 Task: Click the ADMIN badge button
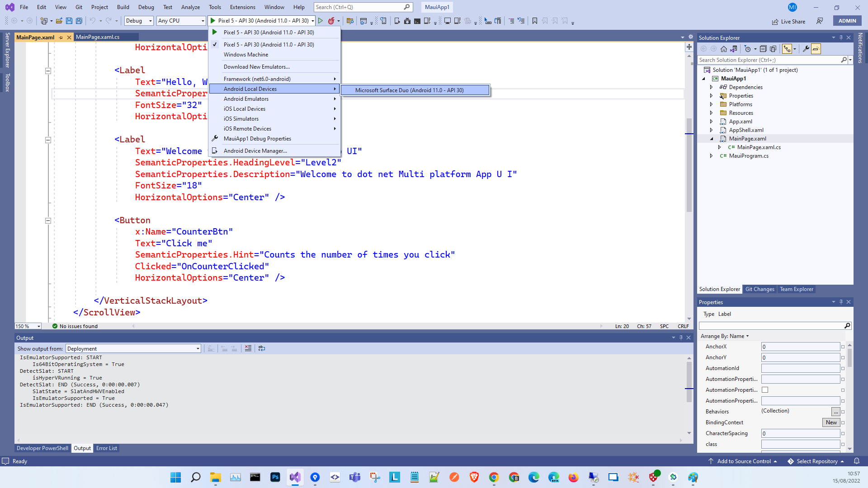[x=847, y=21]
